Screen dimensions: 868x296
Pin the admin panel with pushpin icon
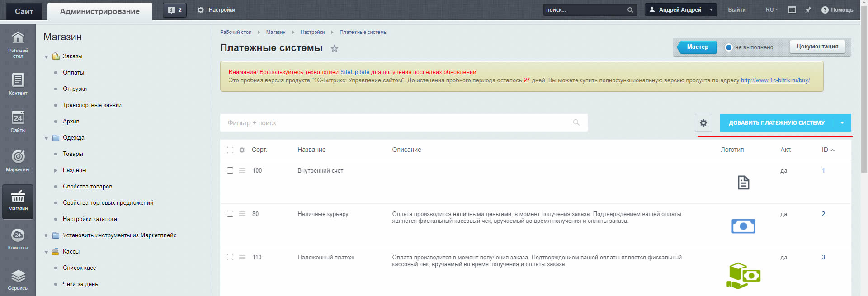(x=808, y=10)
